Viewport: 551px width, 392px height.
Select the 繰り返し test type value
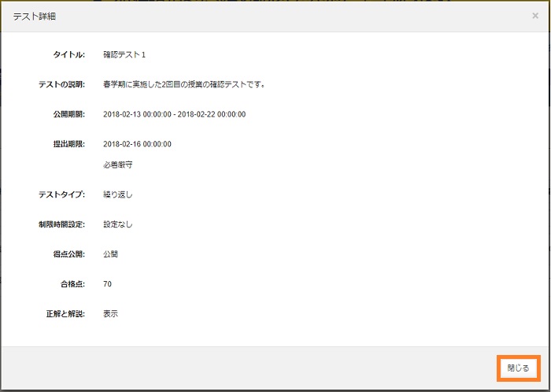pos(117,194)
